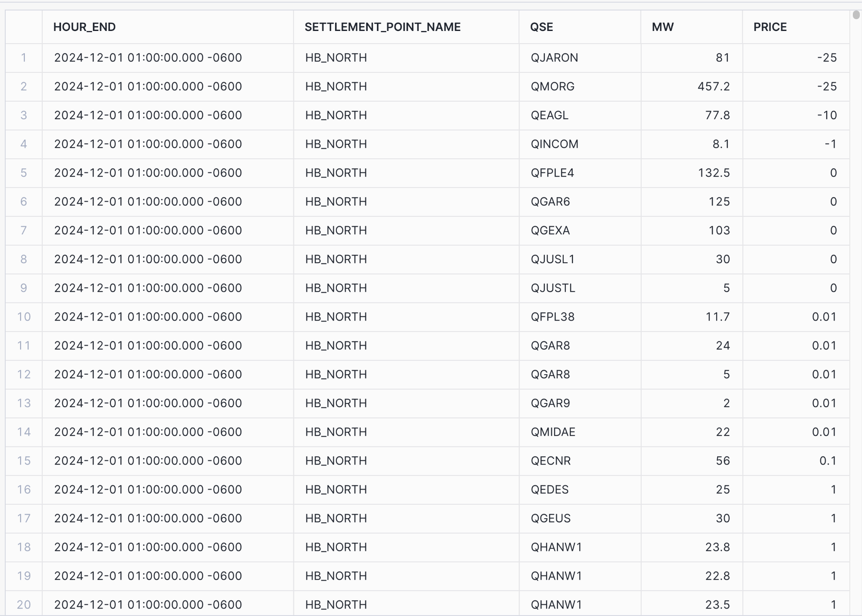
Task: Select row number 1
Action: click(24, 58)
